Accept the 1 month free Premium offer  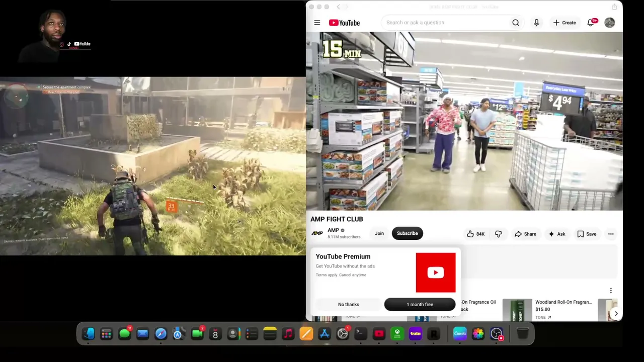pyautogui.click(x=420, y=304)
